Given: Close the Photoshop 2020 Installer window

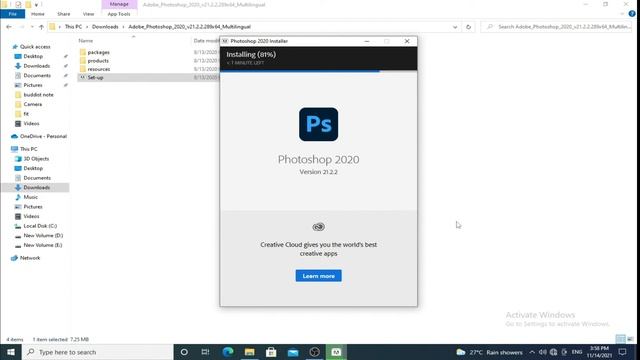Looking at the screenshot, I should click(407, 41).
